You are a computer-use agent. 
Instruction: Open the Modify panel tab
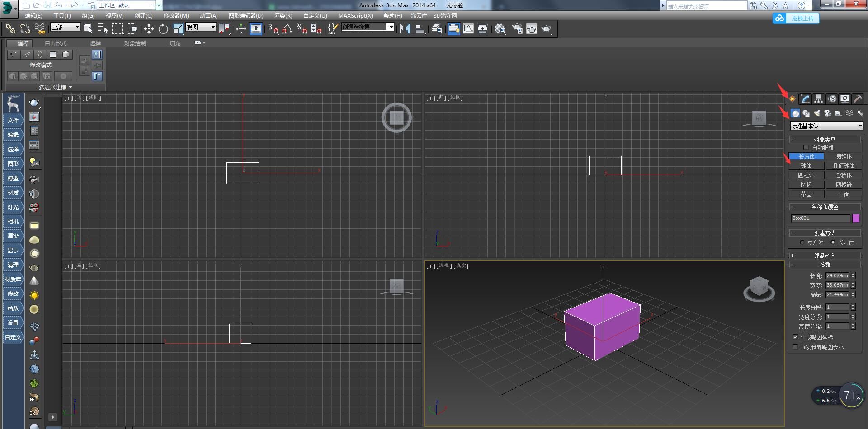tap(805, 98)
